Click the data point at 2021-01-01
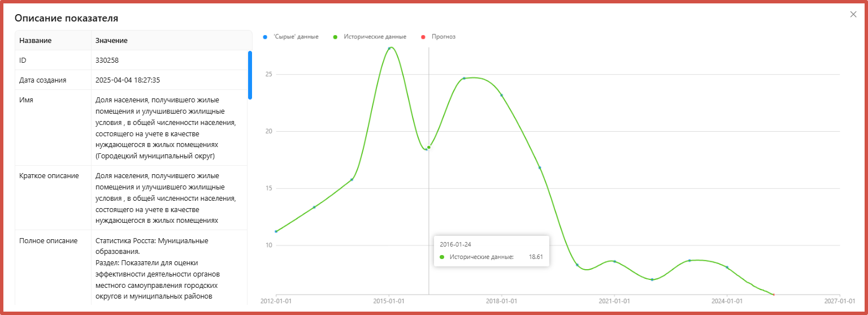 coord(614,261)
